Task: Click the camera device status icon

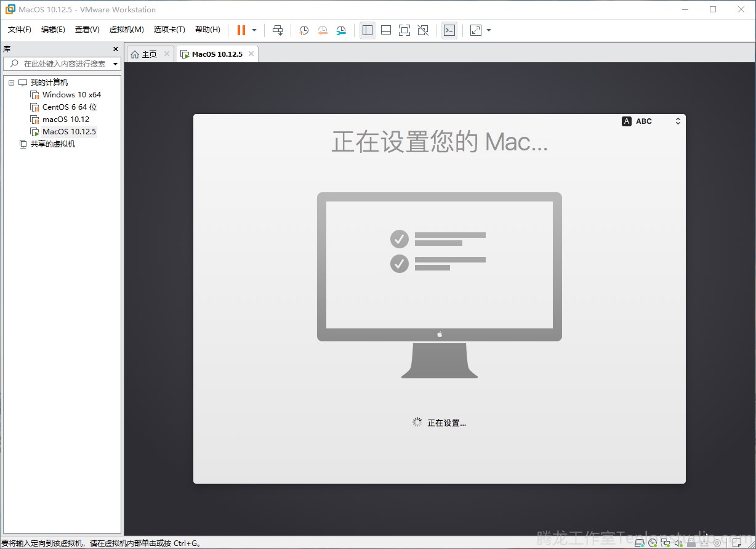Action: click(717, 543)
